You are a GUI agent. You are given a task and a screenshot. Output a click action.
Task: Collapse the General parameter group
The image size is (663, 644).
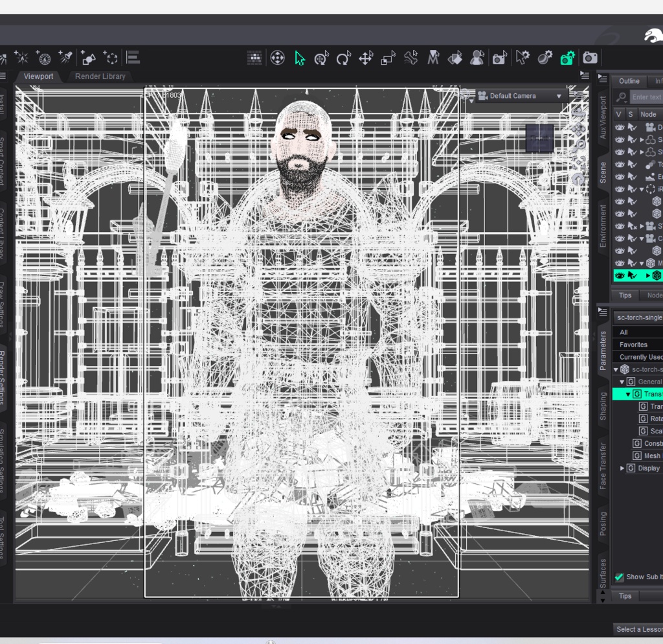point(622,382)
